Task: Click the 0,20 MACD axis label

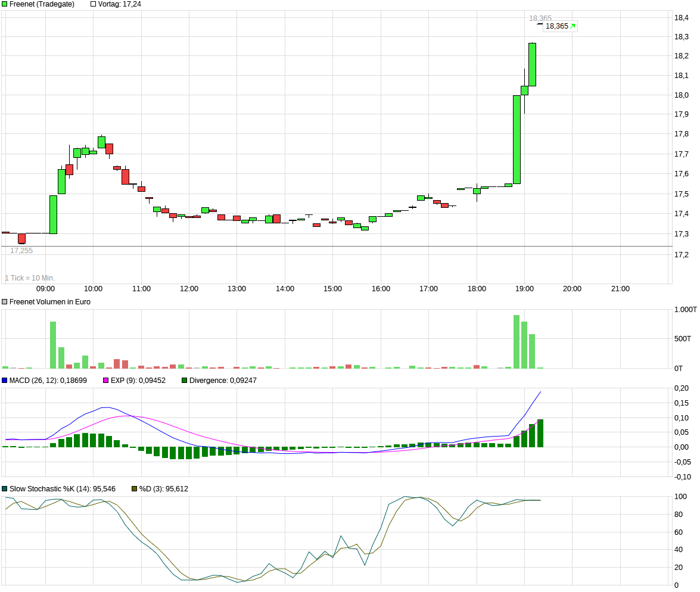Action: (x=682, y=388)
